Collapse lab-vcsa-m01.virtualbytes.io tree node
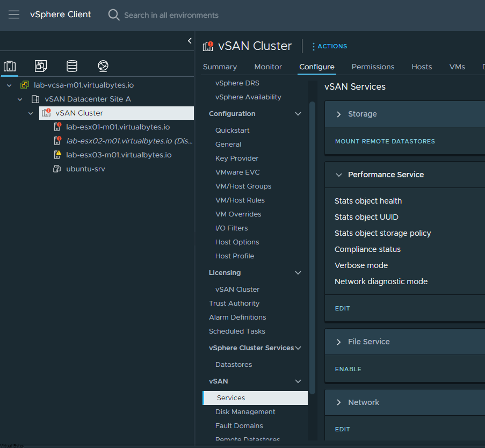The height and width of the screenshot is (448, 485). [9, 85]
